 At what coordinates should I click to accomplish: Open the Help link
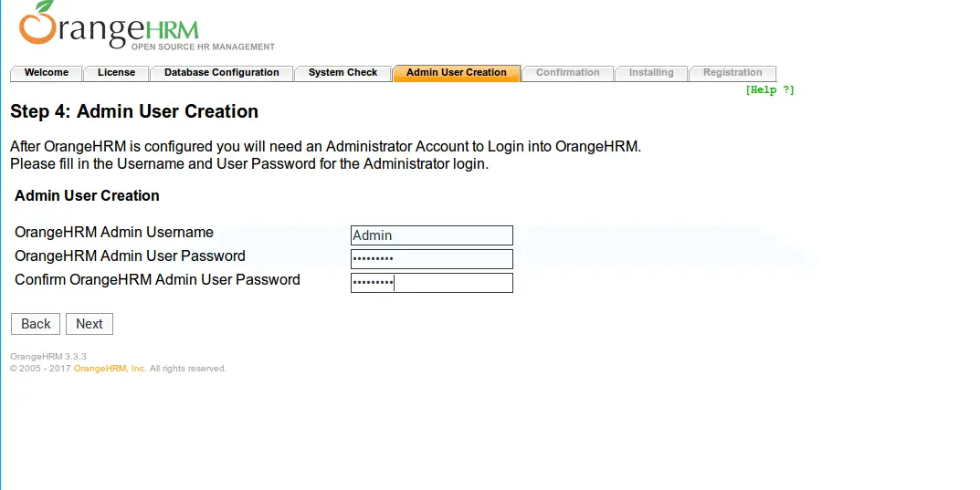point(769,90)
